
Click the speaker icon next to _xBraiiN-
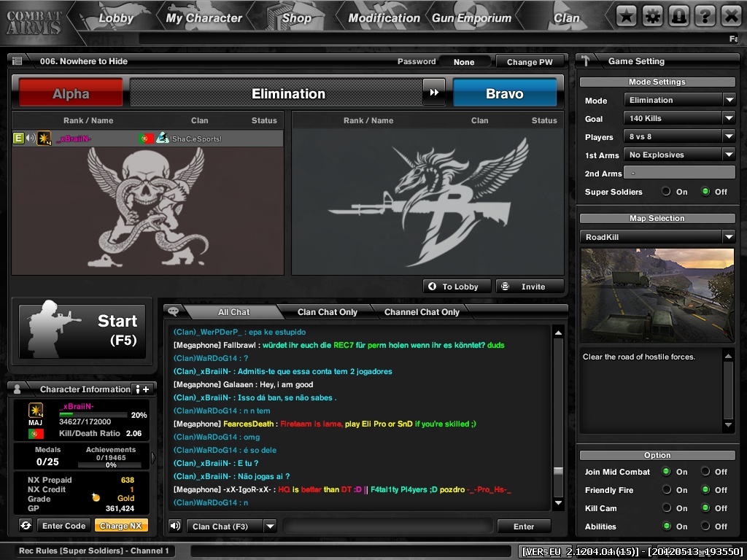click(x=31, y=139)
